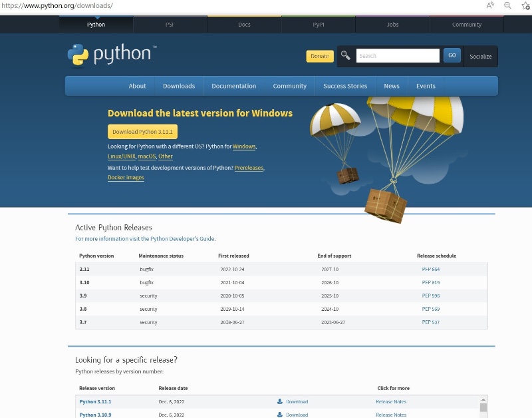Expand the Socialize dropdown
Image resolution: width=532 pixels, height=418 pixels.
click(x=480, y=57)
